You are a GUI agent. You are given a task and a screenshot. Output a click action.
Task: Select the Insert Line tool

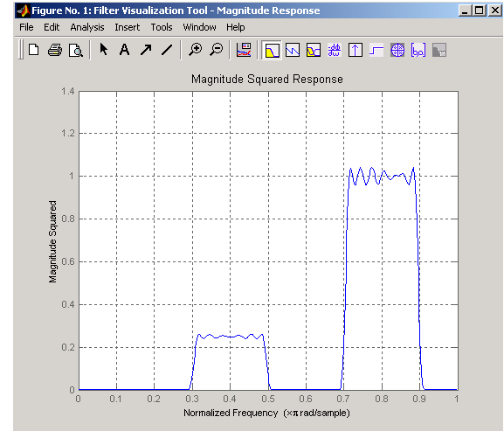(x=167, y=50)
